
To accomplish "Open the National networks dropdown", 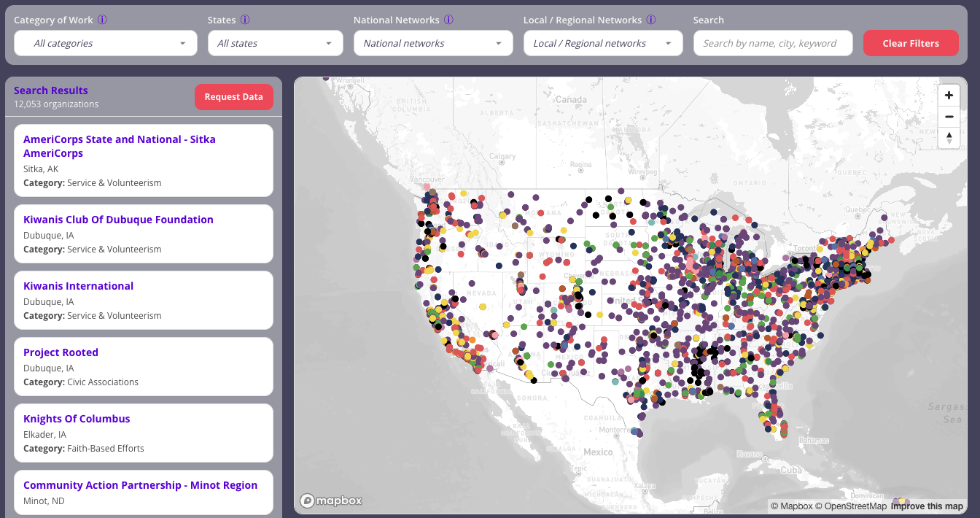I will pyautogui.click(x=432, y=43).
